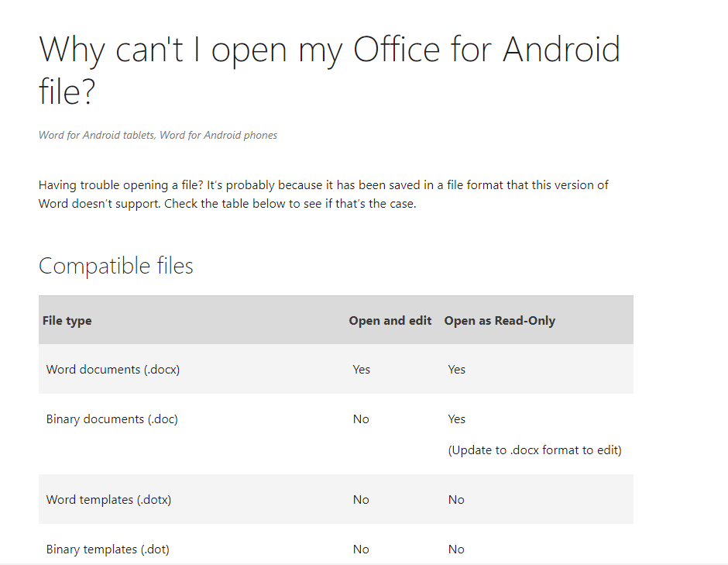Click the "Having trouble opening a file?" paragraph

pos(323,195)
